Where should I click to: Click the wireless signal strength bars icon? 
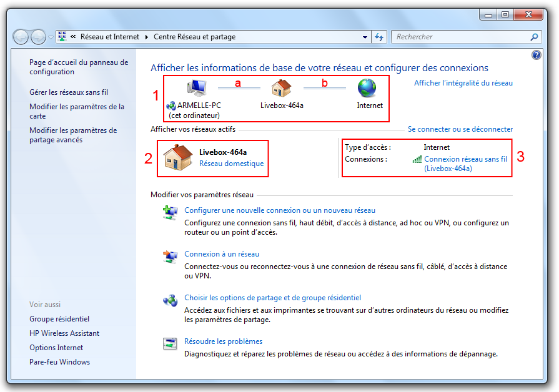pyautogui.click(x=417, y=159)
